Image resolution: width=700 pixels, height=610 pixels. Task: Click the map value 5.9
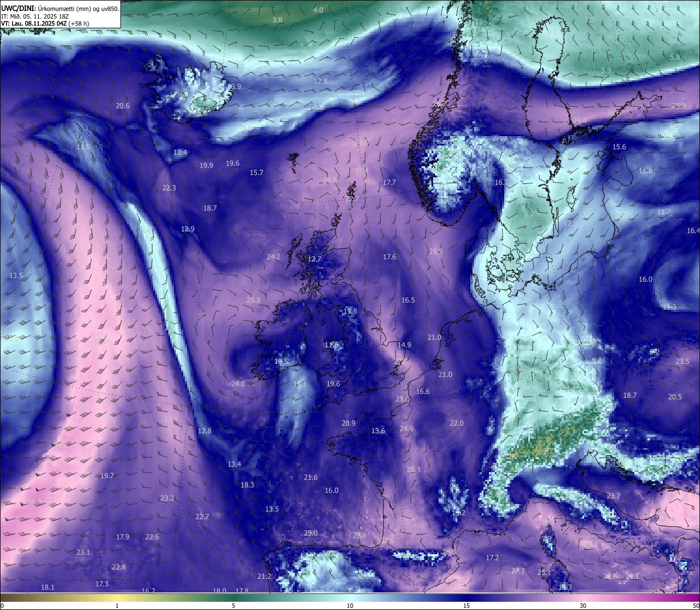click(x=606, y=71)
